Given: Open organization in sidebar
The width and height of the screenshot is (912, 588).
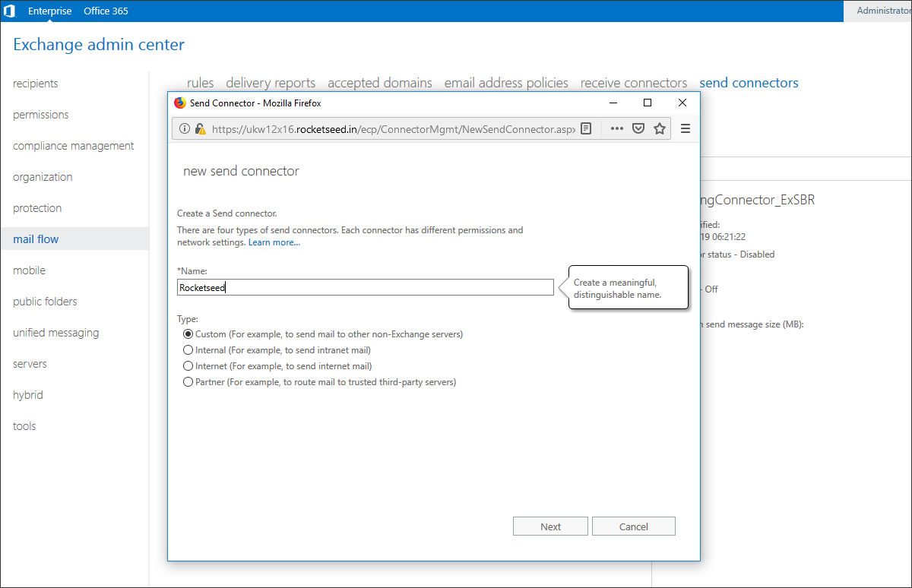Looking at the screenshot, I should 43,177.
